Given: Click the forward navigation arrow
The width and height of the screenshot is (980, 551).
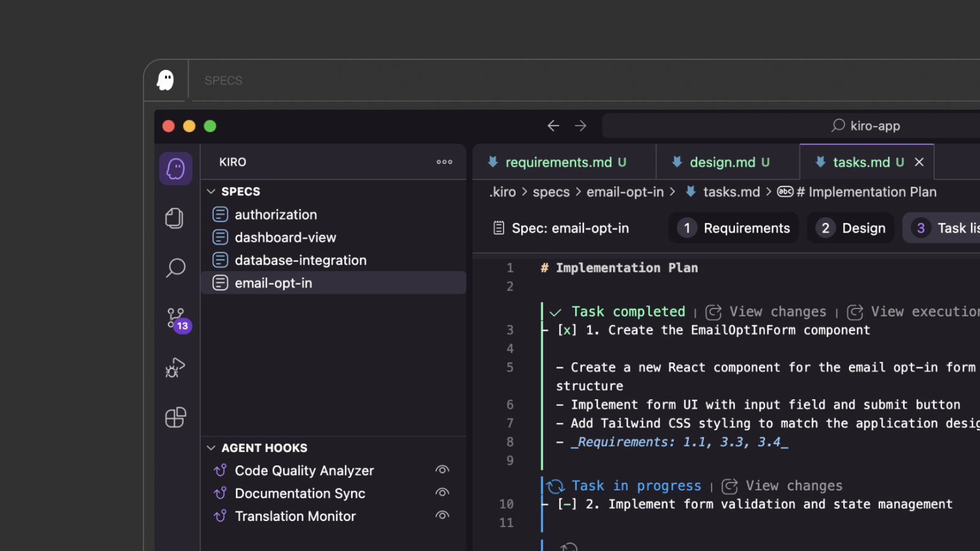Looking at the screenshot, I should tap(581, 126).
